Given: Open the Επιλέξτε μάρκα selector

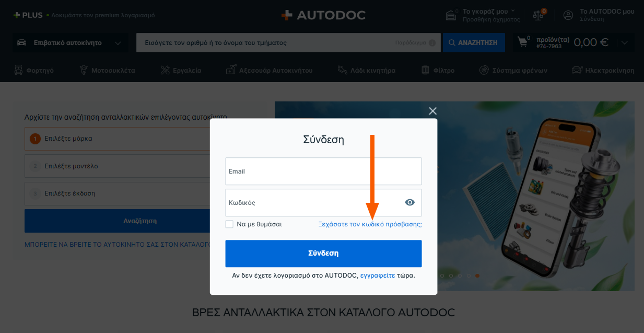Looking at the screenshot, I should [118, 139].
